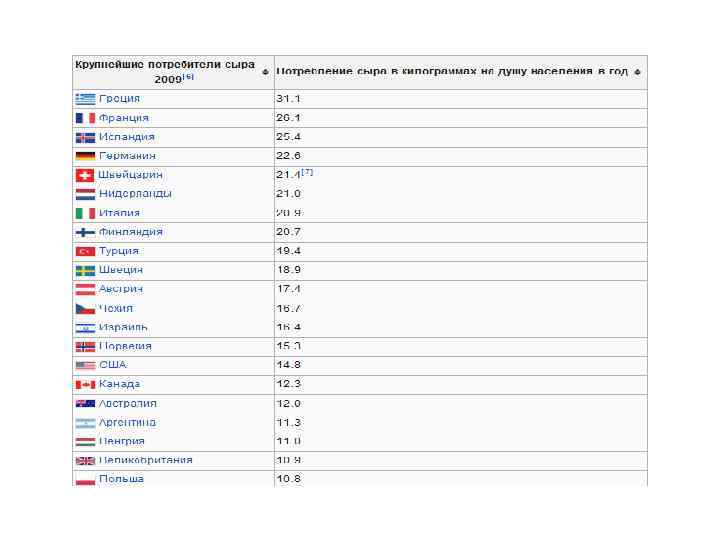
Task: Click the Iceland flag icon
Action: (85, 137)
